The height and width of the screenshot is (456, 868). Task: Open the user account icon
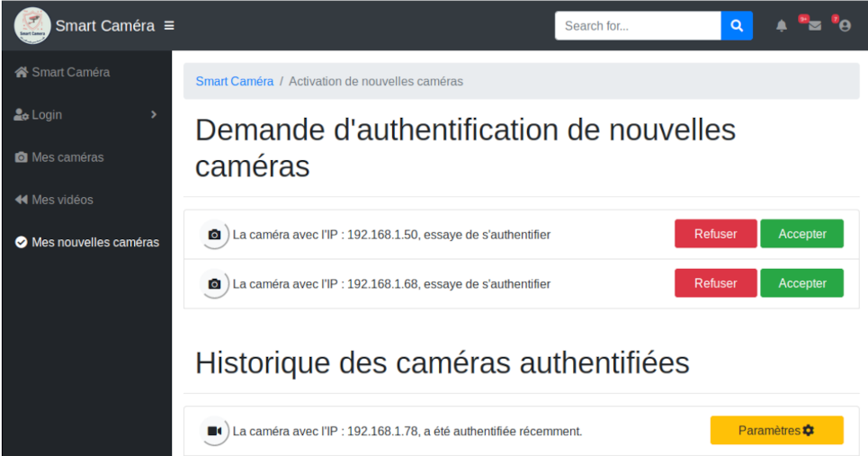point(845,26)
